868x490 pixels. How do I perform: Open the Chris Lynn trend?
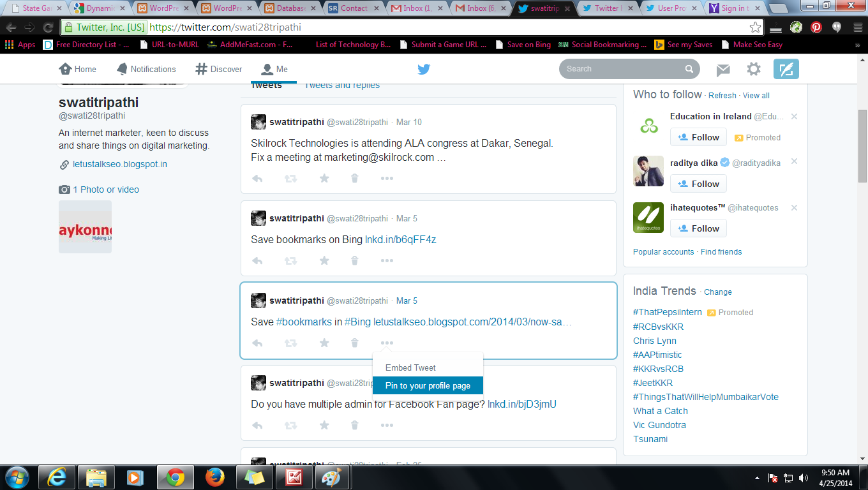pos(655,341)
